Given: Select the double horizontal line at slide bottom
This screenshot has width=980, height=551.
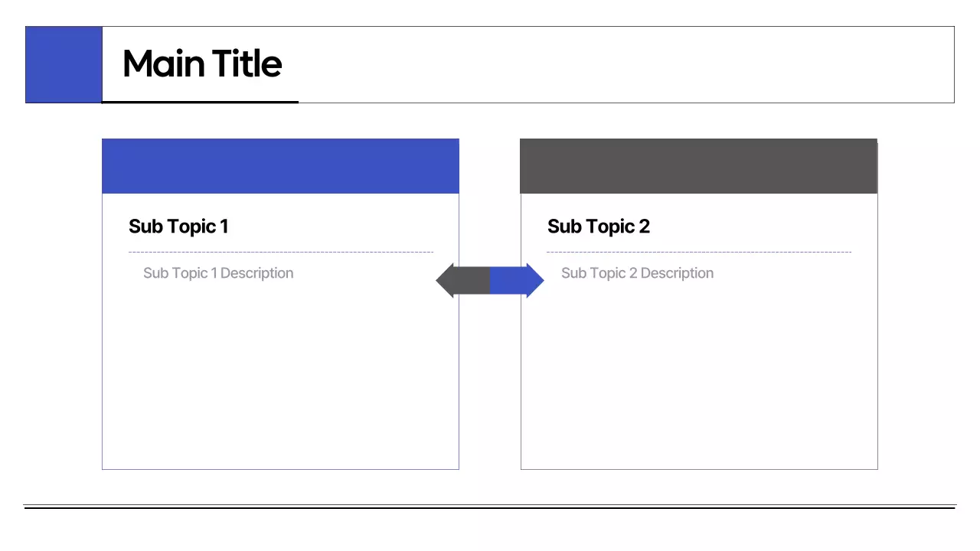Looking at the screenshot, I should 490,507.
